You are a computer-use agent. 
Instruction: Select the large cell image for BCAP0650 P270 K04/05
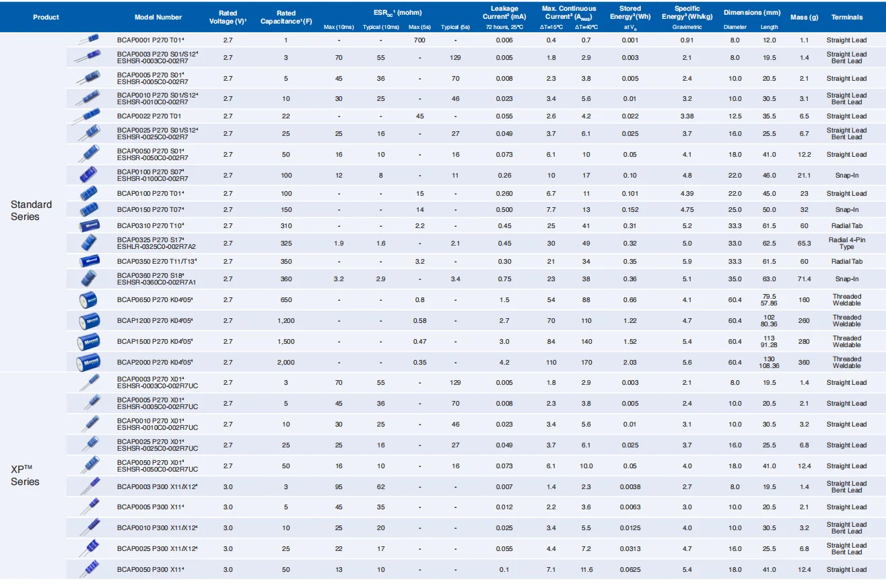[90, 300]
